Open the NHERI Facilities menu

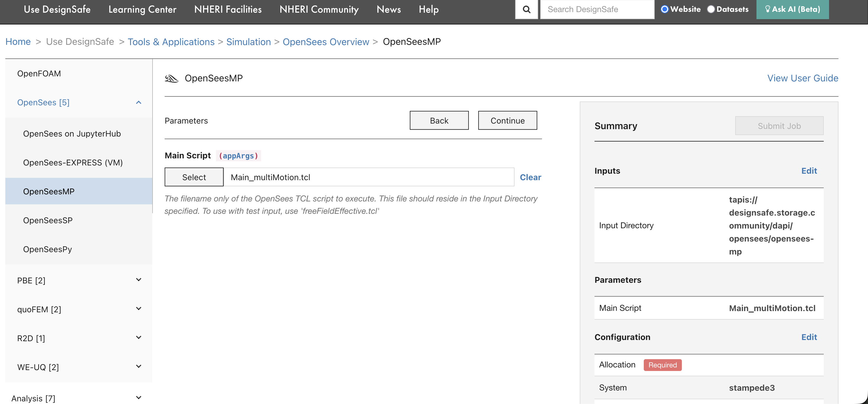tap(228, 9)
